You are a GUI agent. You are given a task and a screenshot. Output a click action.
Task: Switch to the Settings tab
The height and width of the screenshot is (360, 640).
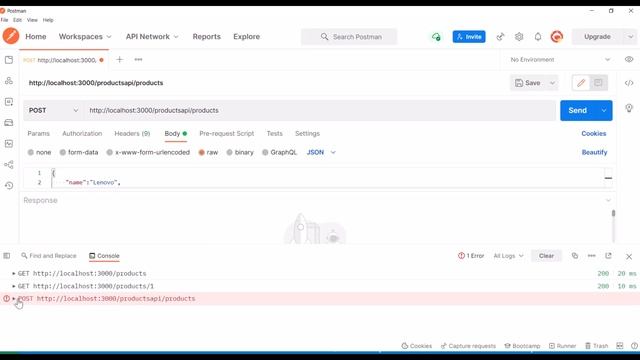pos(307,133)
